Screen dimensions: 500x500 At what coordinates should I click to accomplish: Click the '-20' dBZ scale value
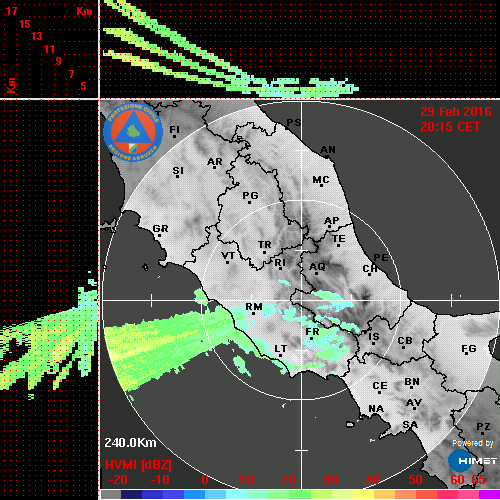tap(118, 480)
